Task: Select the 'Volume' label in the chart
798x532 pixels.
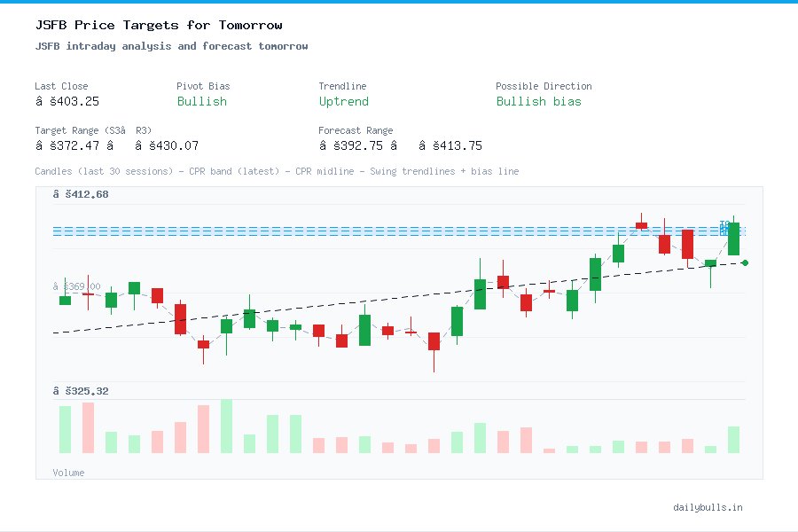Action: 68,473
